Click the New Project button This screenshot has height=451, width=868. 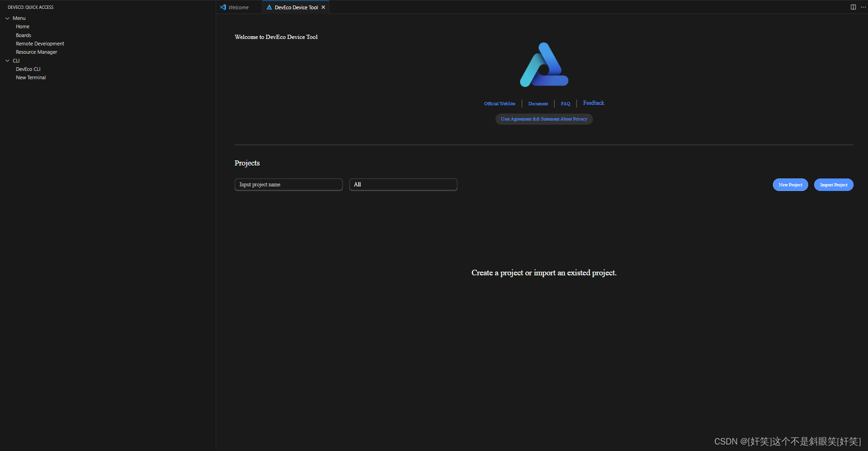pos(791,184)
